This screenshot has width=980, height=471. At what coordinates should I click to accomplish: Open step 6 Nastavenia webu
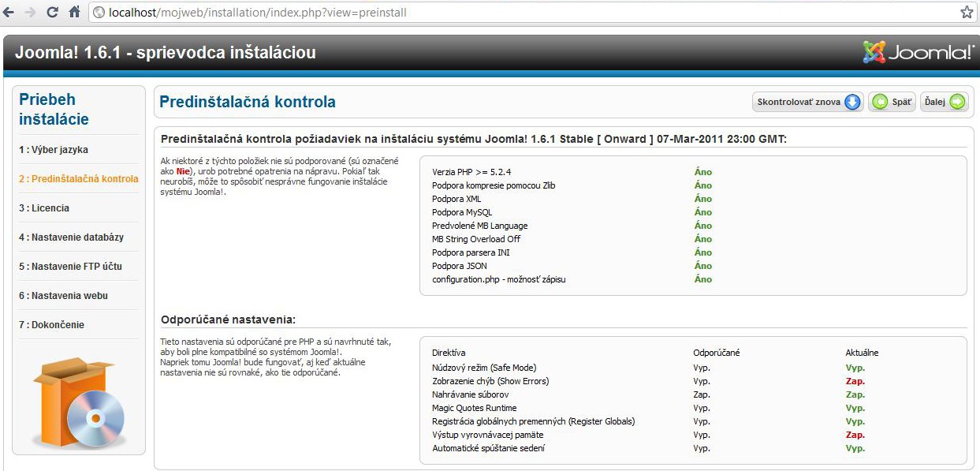[63, 296]
